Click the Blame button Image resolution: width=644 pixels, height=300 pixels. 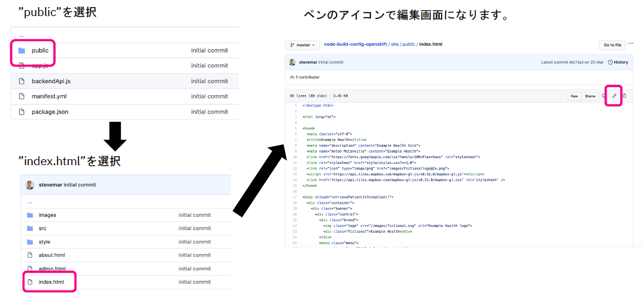coord(590,96)
